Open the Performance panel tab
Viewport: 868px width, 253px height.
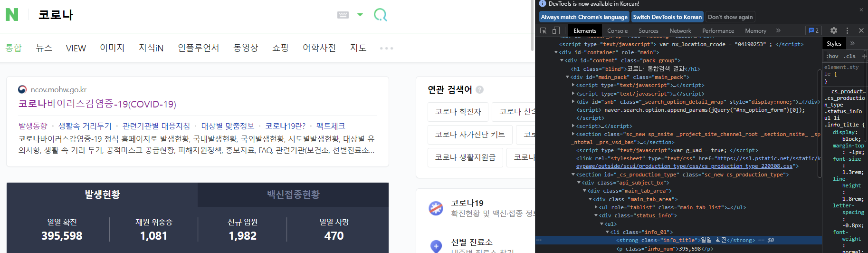pos(718,30)
